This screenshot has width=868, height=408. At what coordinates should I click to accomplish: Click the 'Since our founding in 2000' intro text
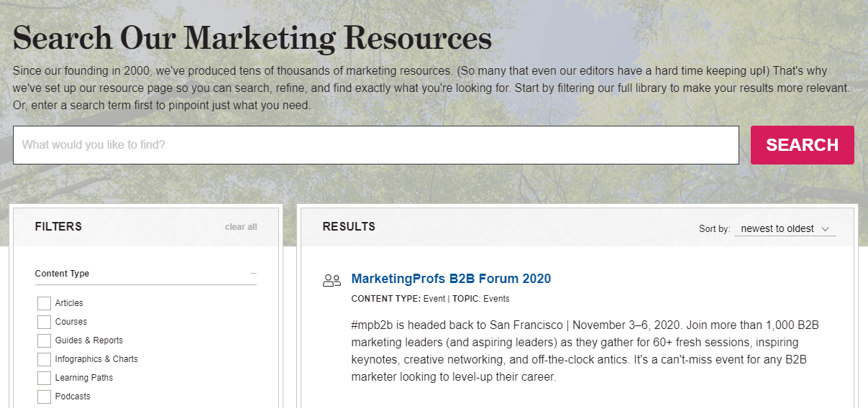point(431,88)
